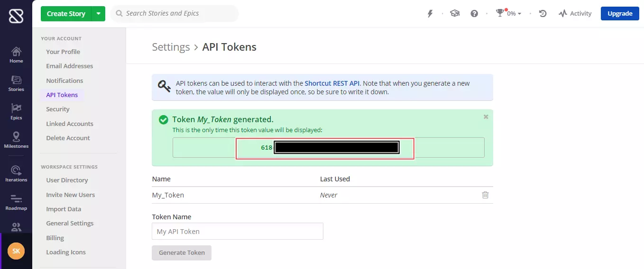644x269 pixels.
Task: Open the Notifications settings page
Action: (64, 81)
